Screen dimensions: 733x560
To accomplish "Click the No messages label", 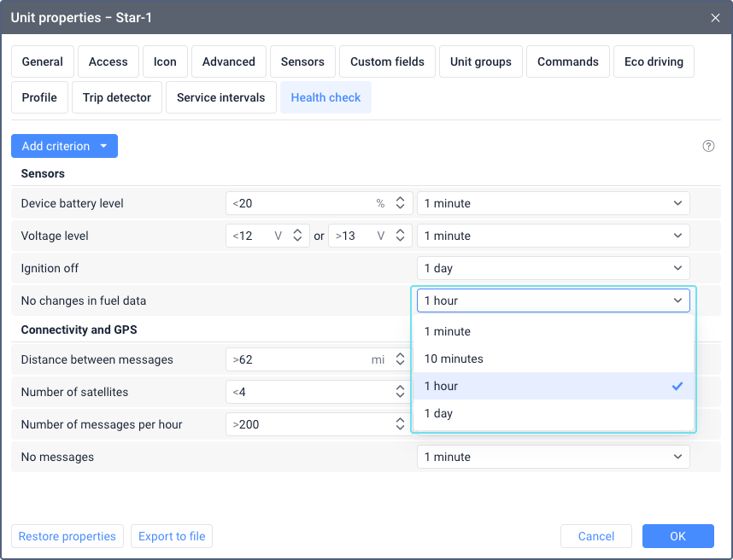I will click(57, 457).
